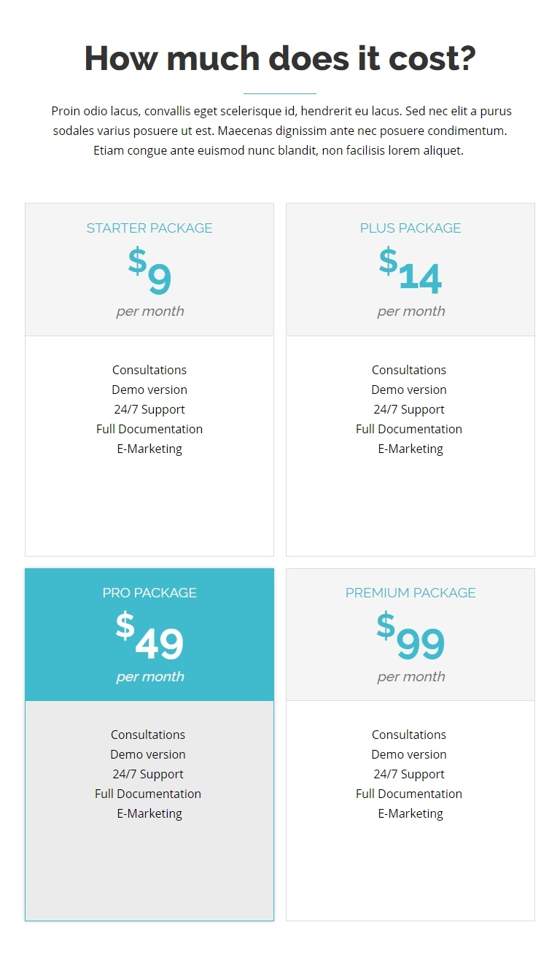560x968 pixels.
Task: Click the Starter Package title
Action: 149,228
